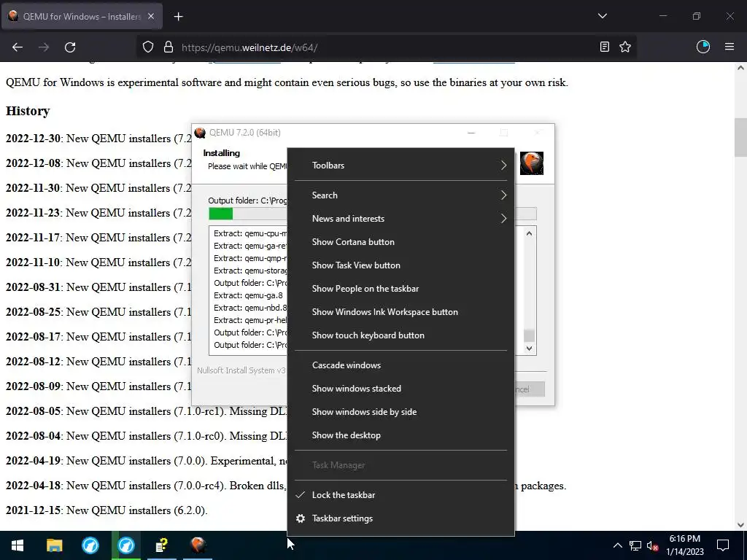The image size is (747, 560).
Task: Click the 2022-04-19 history entry
Action: (146, 461)
